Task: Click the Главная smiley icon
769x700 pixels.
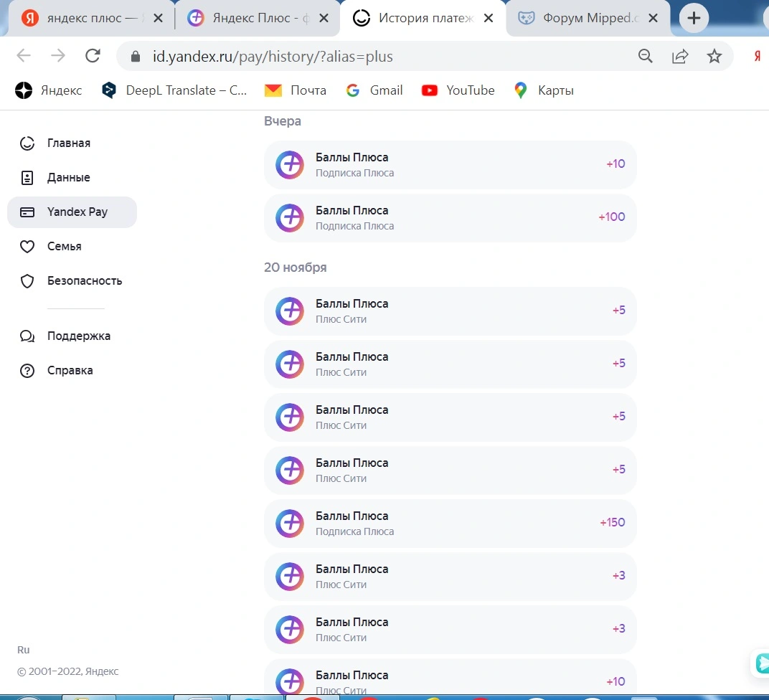Action: [27, 143]
